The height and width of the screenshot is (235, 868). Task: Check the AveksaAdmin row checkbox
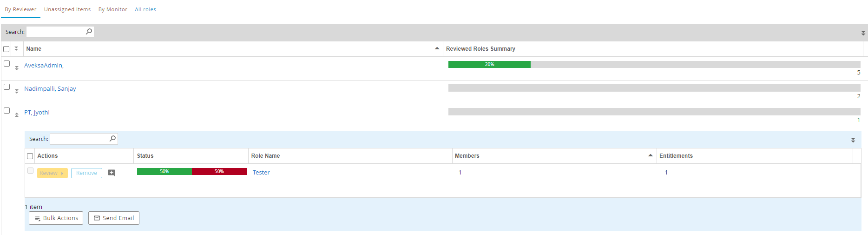[x=7, y=64]
